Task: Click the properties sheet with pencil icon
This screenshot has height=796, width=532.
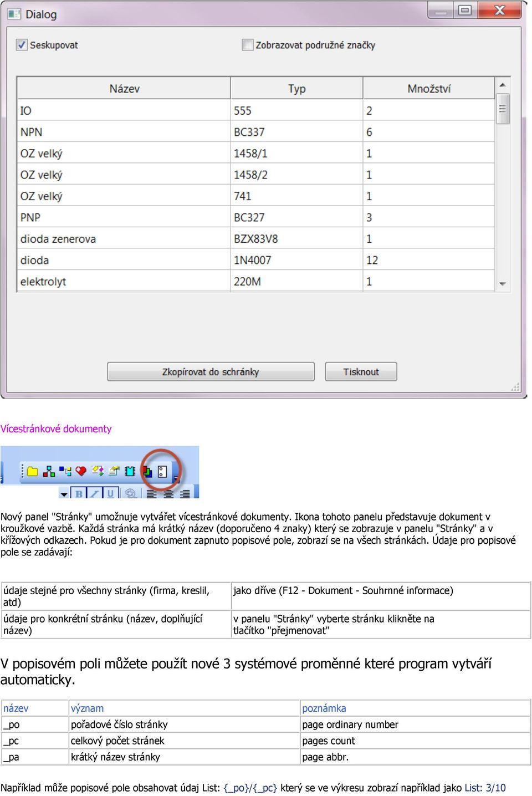Action: click(x=114, y=471)
